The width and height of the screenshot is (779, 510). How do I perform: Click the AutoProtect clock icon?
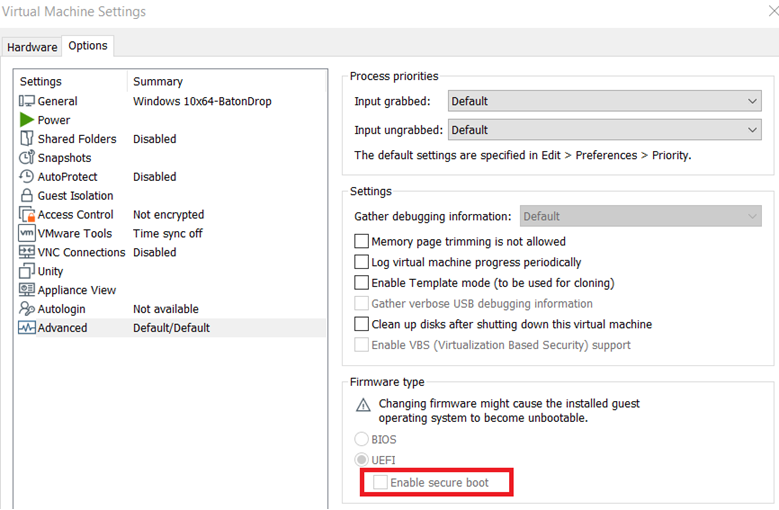pos(27,176)
